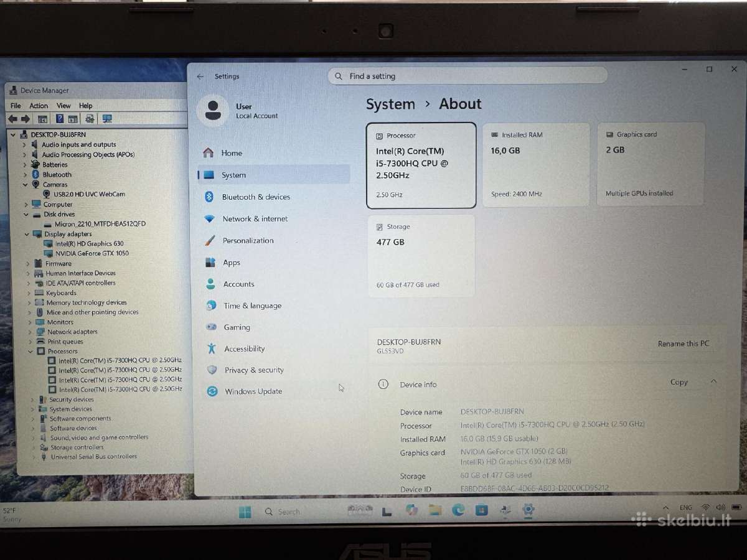Click the volume speaker icon in system tray
Viewport: 747px width, 560px height.
[721, 508]
